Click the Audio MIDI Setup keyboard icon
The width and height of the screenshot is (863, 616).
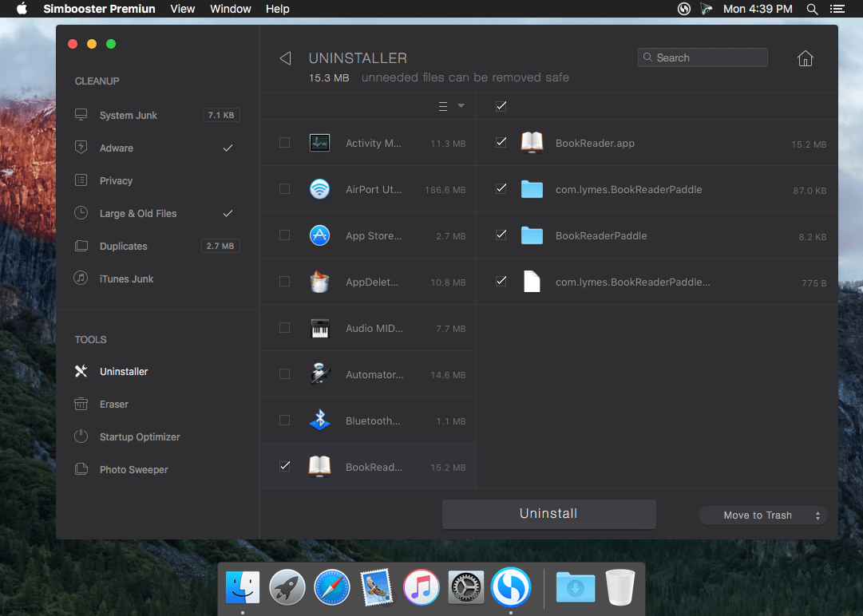tap(320, 328)
